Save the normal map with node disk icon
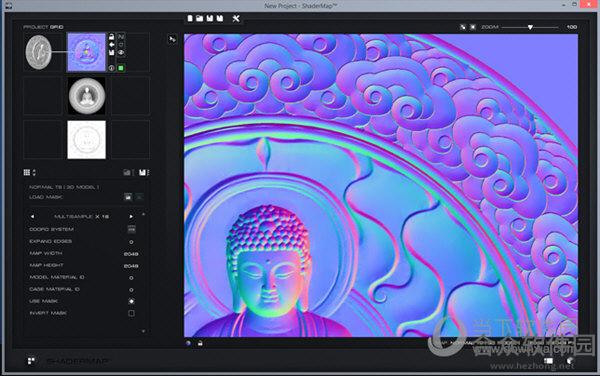Image resolution: width=600 pixels, height=376 pixels. (111, 52)
